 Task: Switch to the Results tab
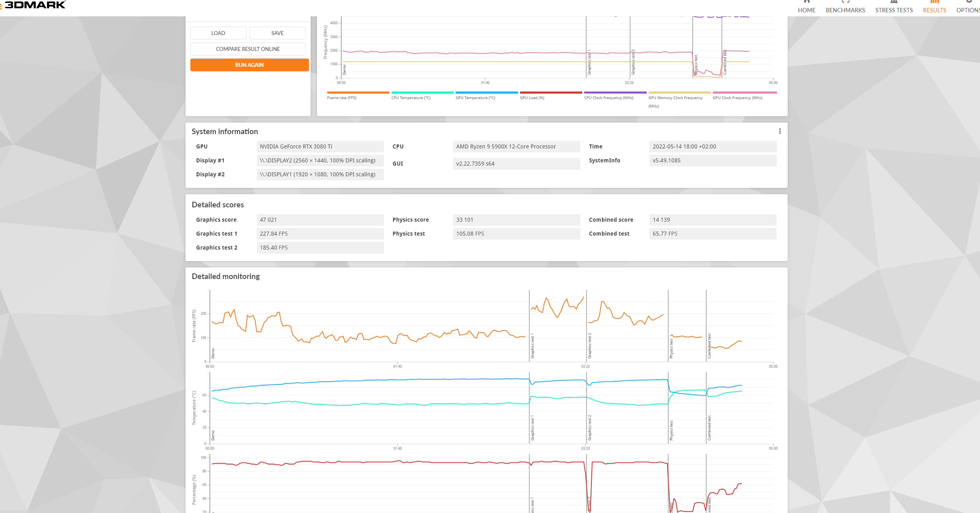point(934,10)
